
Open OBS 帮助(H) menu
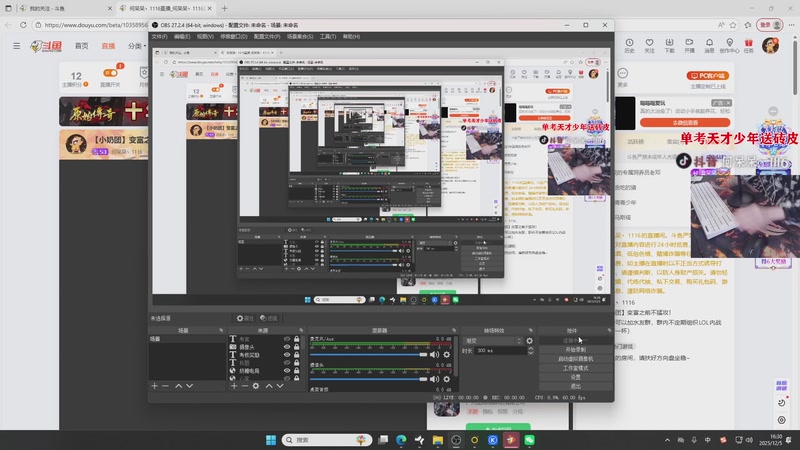pos(352,37)
